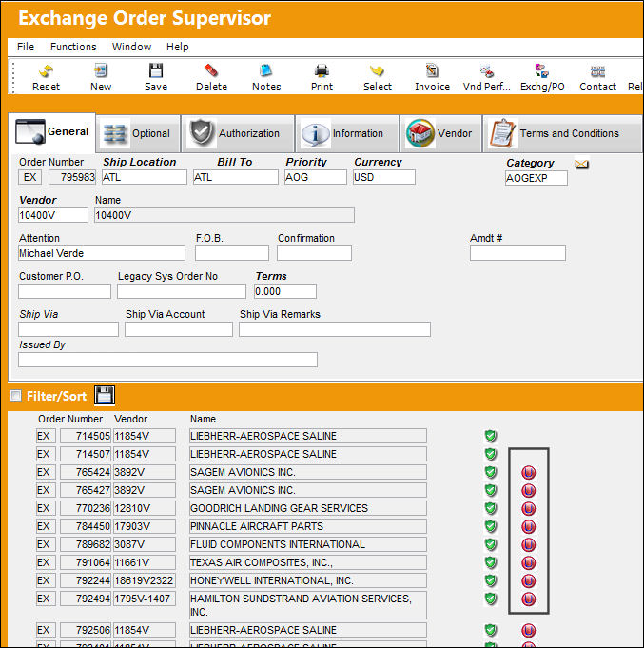Click red U icon for order 792506
The image size is (644, 648).
528,631
